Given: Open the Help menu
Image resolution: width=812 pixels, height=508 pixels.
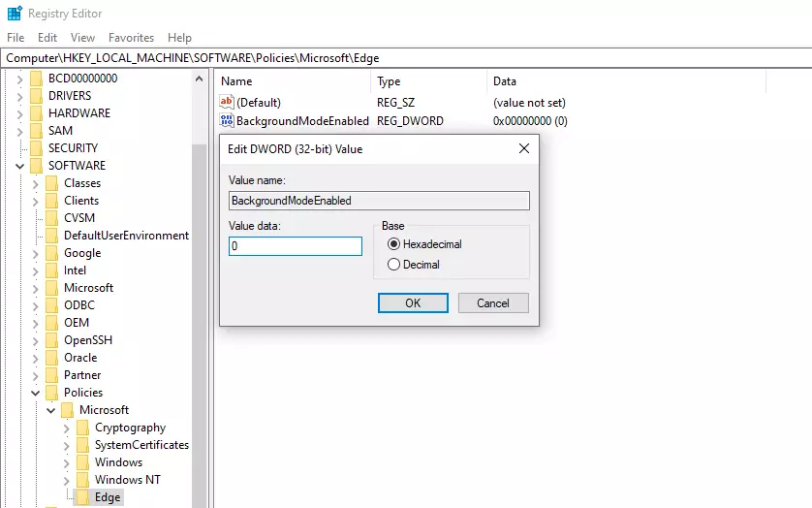Looking at the screenshot, I should pos(179,38).
